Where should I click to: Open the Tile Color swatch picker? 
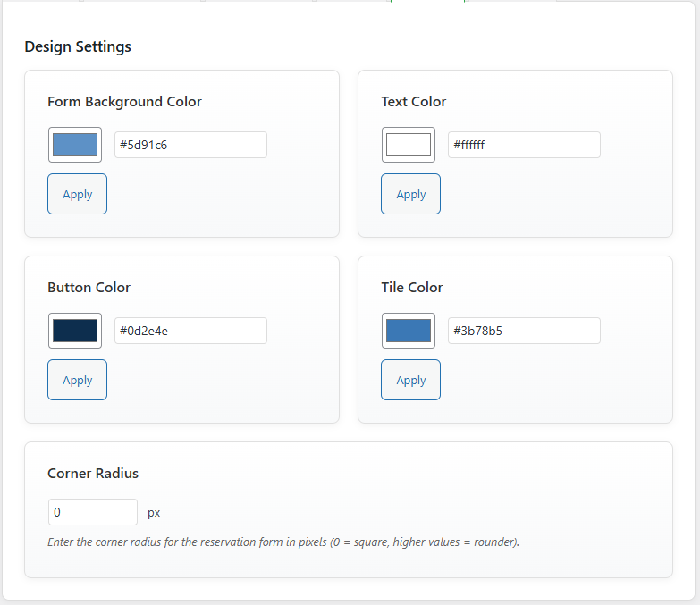(408, 331)
